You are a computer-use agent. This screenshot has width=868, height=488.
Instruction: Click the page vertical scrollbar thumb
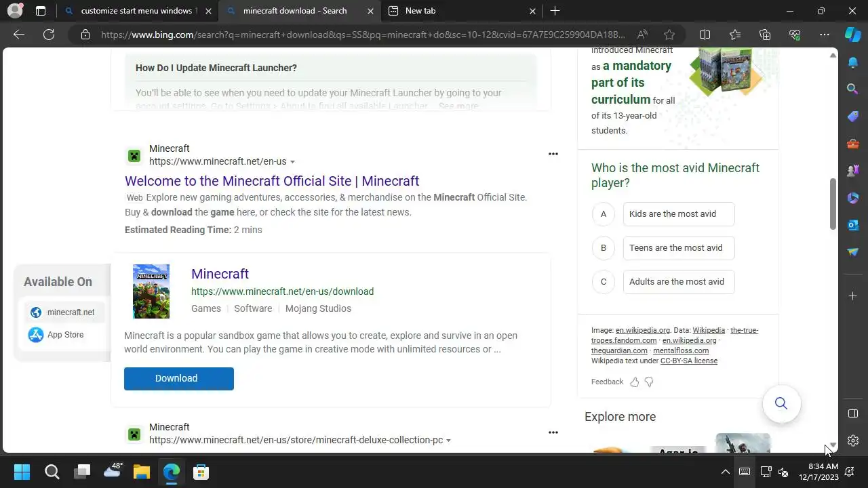click(833, 204)
